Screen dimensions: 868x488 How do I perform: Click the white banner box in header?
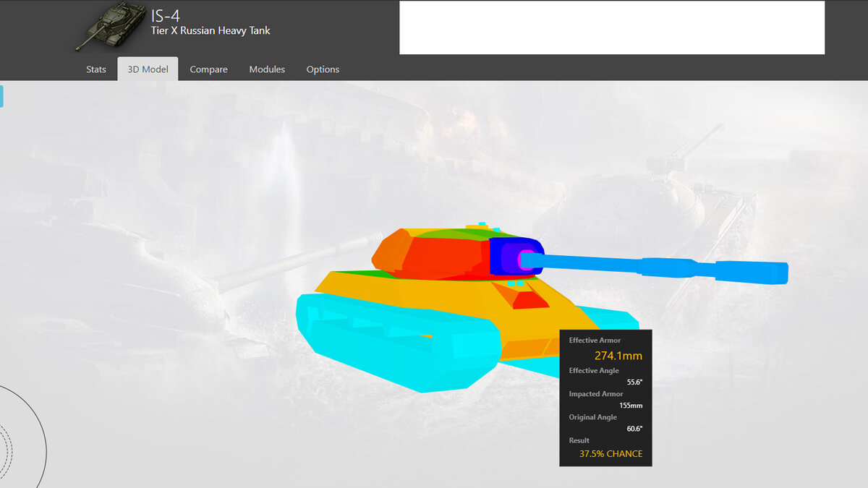click(x=612, y=27)
